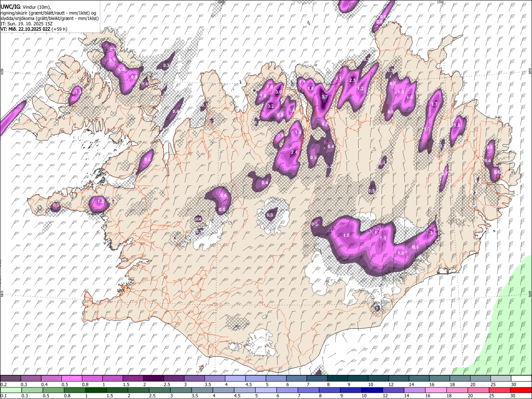Click upper legend swatch between 6 and 7
Image resolution: width=532 pixels, height=399 pixels.
tap(296, 378)
